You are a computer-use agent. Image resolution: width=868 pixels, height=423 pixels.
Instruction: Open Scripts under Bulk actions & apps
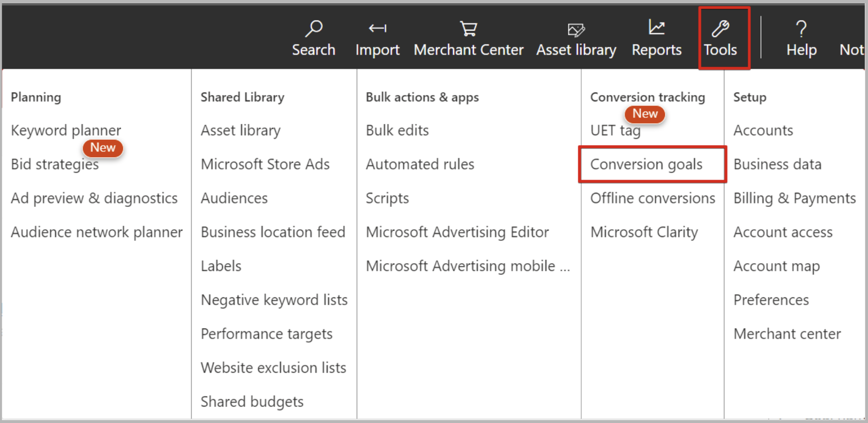click(x=387, y=198)
